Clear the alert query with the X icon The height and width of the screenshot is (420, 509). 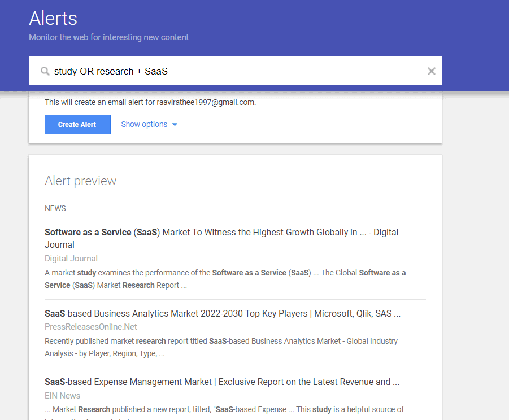pos(431,71)
